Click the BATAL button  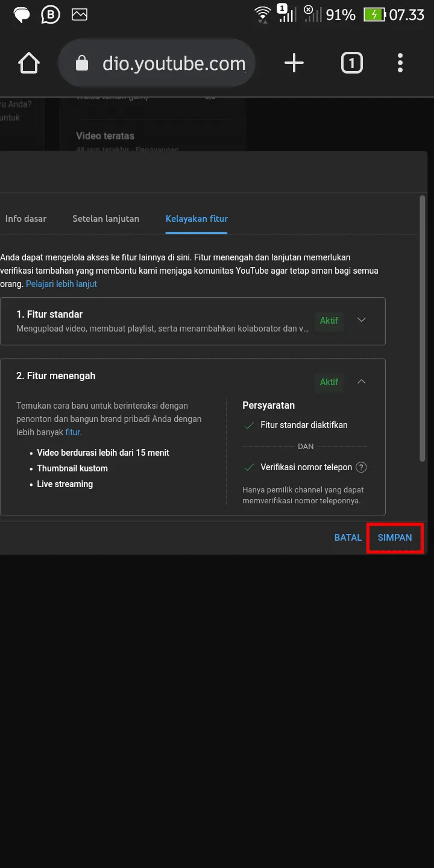[348, 538]
